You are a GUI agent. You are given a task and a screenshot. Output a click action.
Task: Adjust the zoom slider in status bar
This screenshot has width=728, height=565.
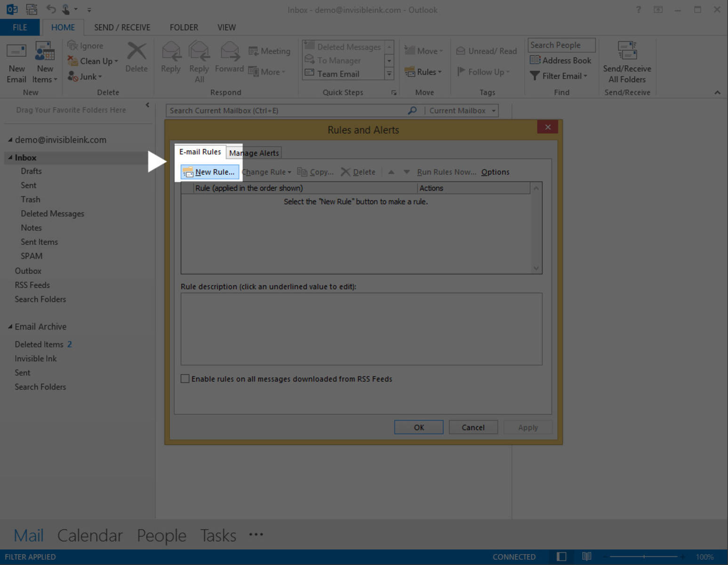(644, 557)
